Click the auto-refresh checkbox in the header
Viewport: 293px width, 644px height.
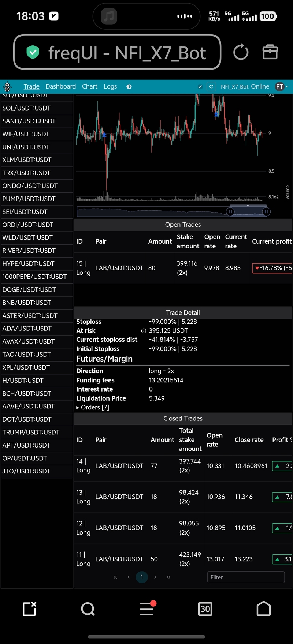tap(200, 87)
